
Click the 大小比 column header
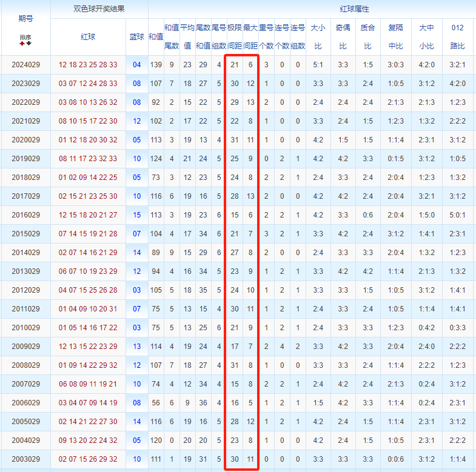(x=318, y=36)
